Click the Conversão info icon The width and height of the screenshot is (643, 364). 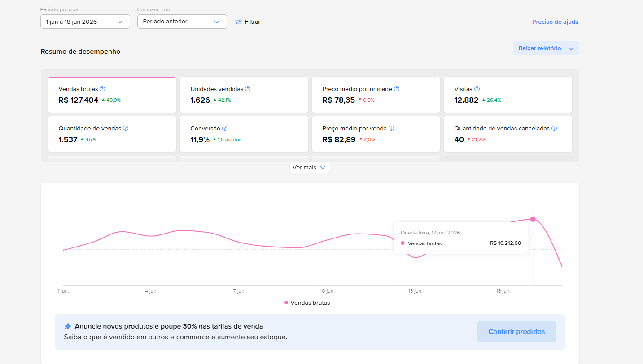tap(225, 128)
